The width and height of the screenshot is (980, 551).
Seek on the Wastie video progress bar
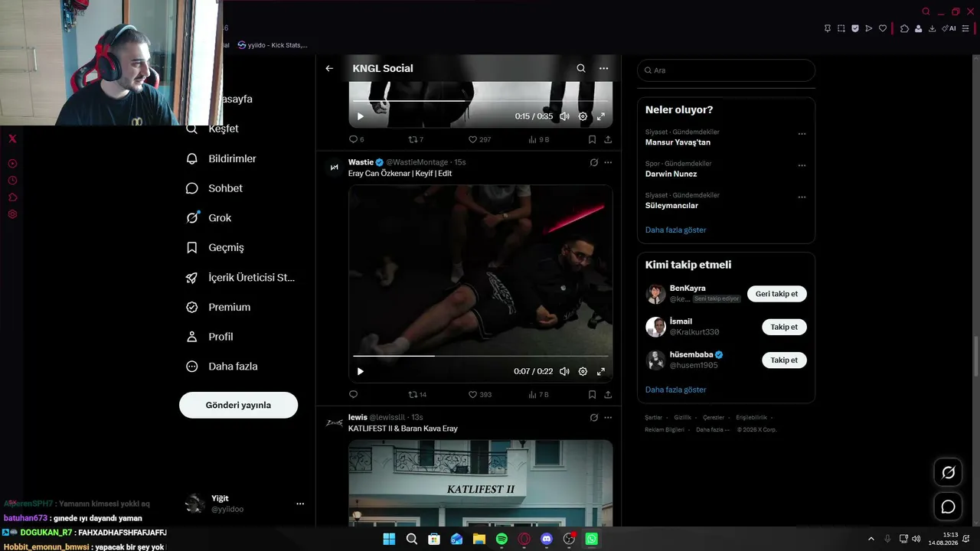coord(481,356)
